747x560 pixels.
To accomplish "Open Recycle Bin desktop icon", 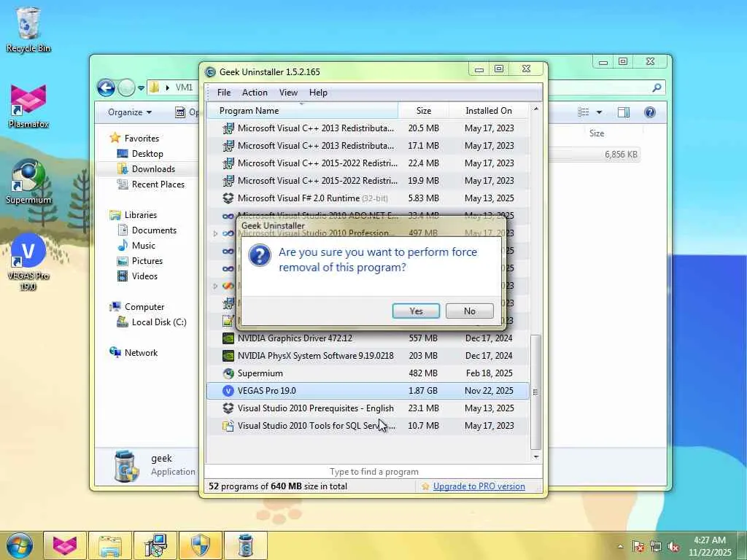I will pyautogui.click(x=28, y=28).
